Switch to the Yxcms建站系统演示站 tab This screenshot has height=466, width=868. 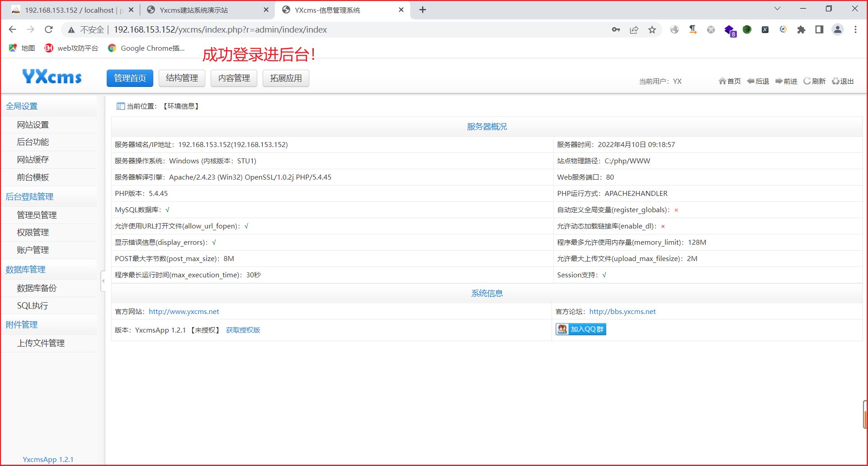click(x=207, y=10)
